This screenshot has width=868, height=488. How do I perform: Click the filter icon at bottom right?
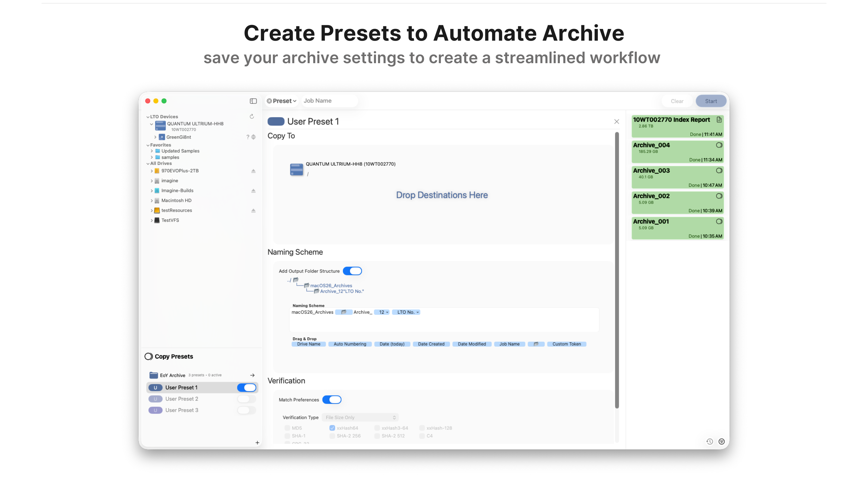tap(722, 442)
